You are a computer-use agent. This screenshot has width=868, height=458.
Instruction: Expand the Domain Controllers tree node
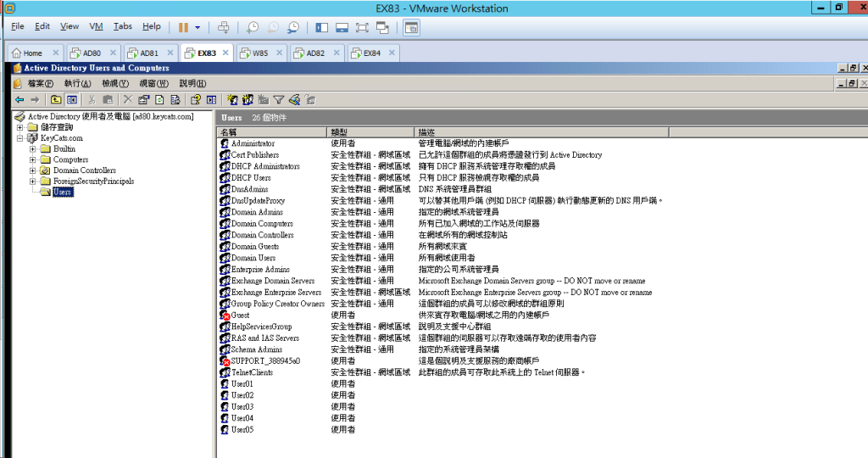33,170
